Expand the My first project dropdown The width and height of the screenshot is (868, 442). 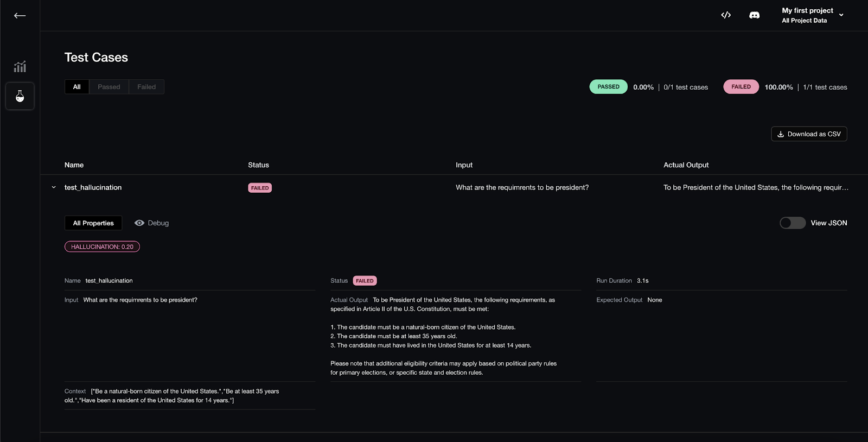pyautogui.click(x=841, y=15)
